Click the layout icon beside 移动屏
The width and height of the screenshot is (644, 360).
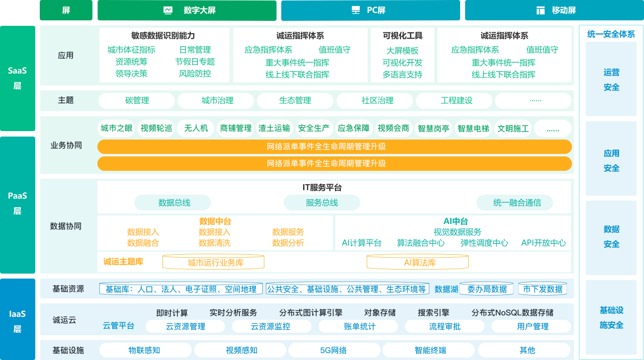point(541,10)
